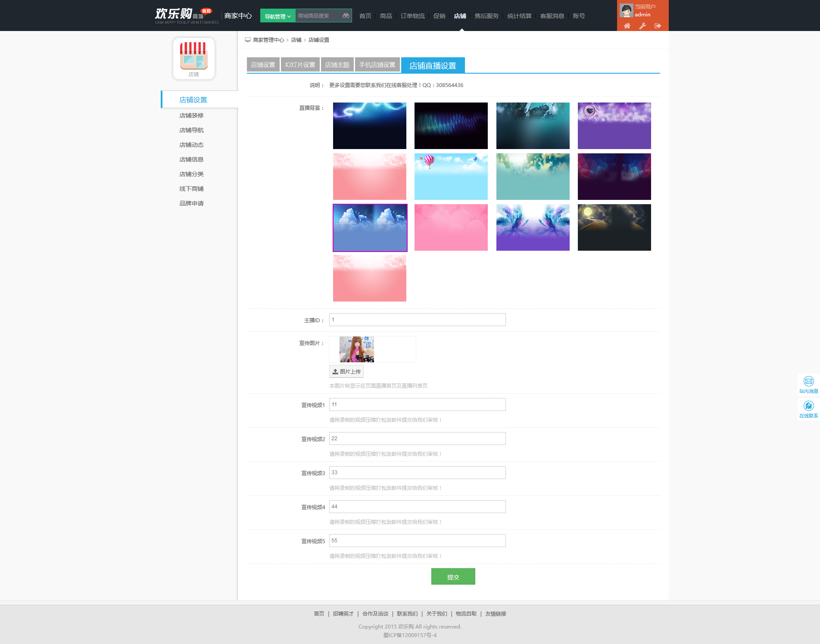Open 店铺导航 in the sidebar

[192, 130]
